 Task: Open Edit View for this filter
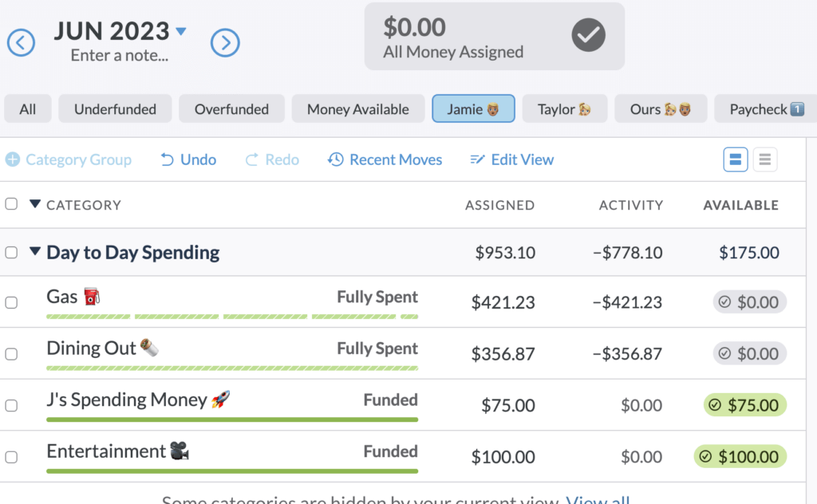512,159
